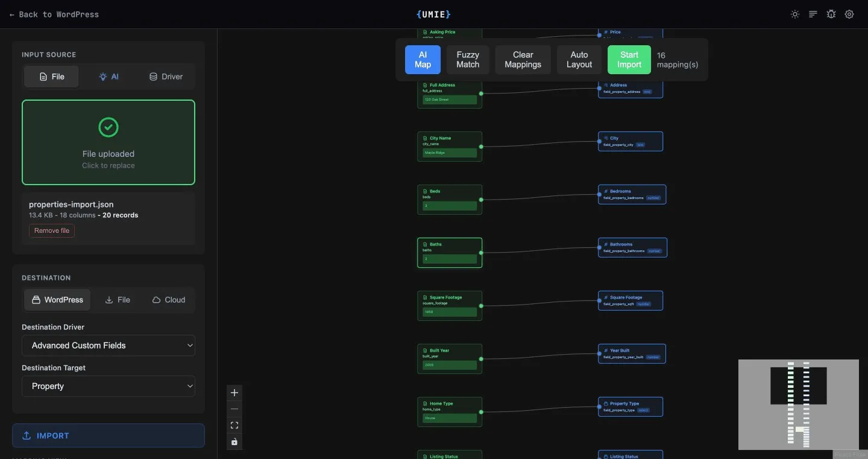This screenshot has width=868, height=459.
Task: Select the City Name source node
Action: tap(450, 147)
